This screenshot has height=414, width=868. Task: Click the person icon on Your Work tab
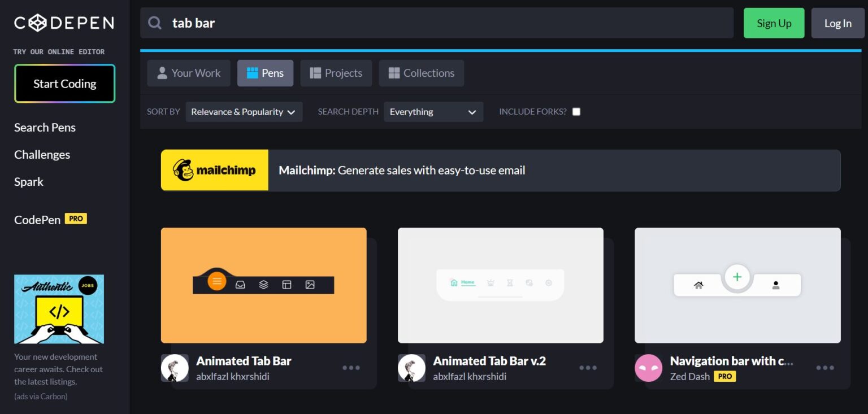[162, 72]
